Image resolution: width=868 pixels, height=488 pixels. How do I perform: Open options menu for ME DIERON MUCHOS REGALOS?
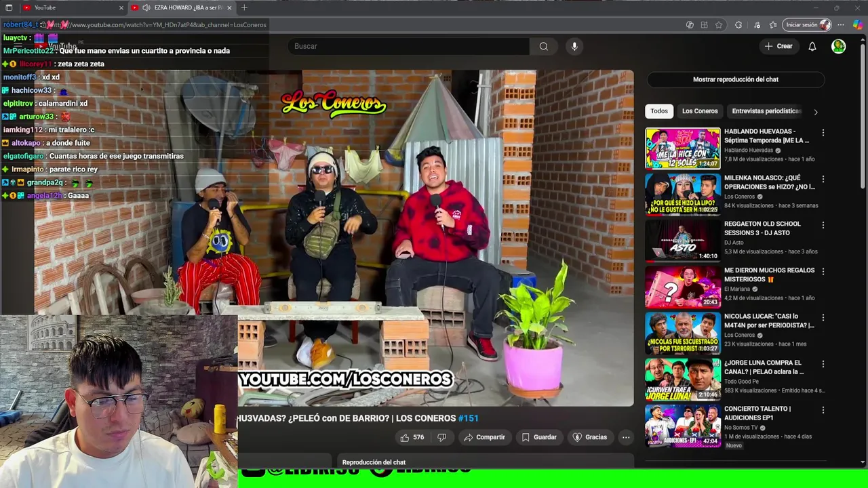[823, 271]
